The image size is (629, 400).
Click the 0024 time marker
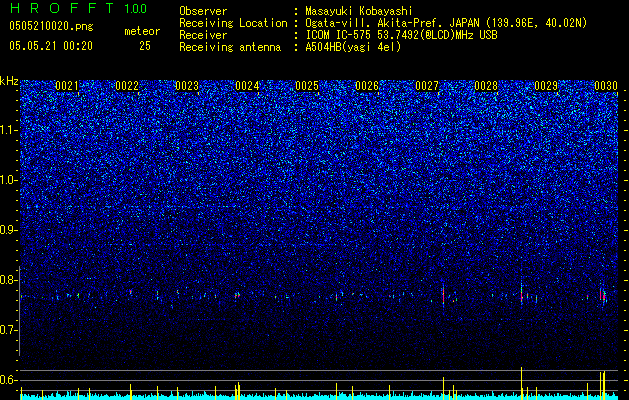point(247,86)
